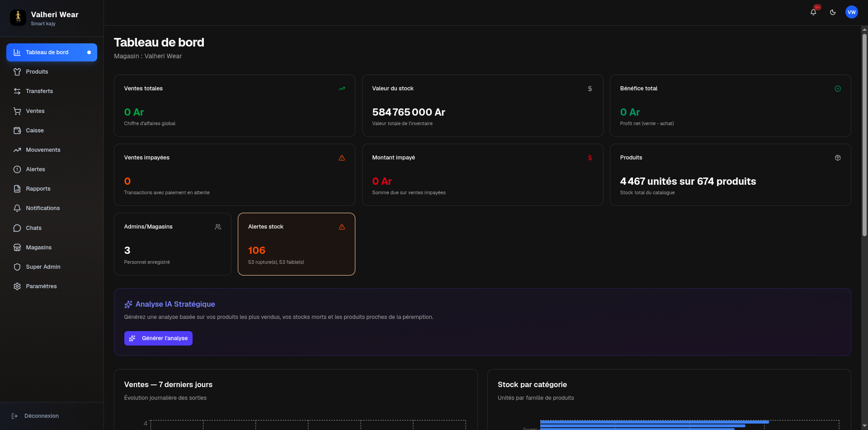
Task: Click the trend icon on Ventes totales card
Action: [x=342, y=89]
